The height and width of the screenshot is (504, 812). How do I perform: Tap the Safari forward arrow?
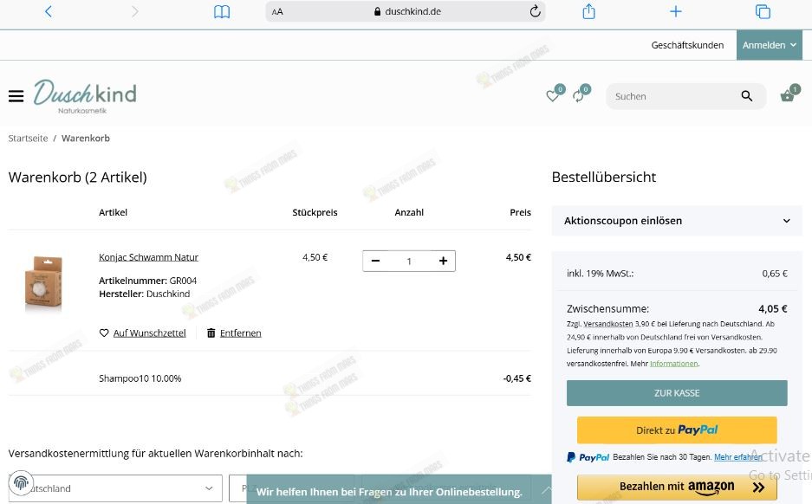pyautogui.click(x=134, y=11)
